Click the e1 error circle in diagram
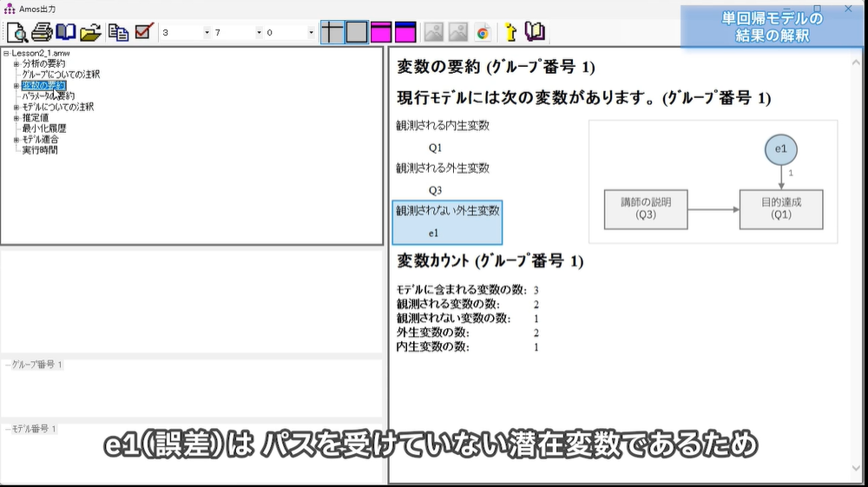 click(780, 148)
